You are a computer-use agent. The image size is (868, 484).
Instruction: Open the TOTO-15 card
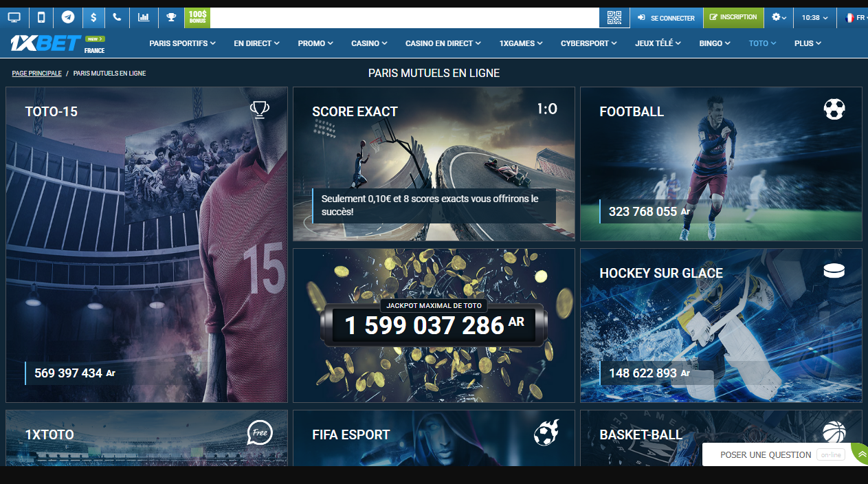click(x=146, y=245)
